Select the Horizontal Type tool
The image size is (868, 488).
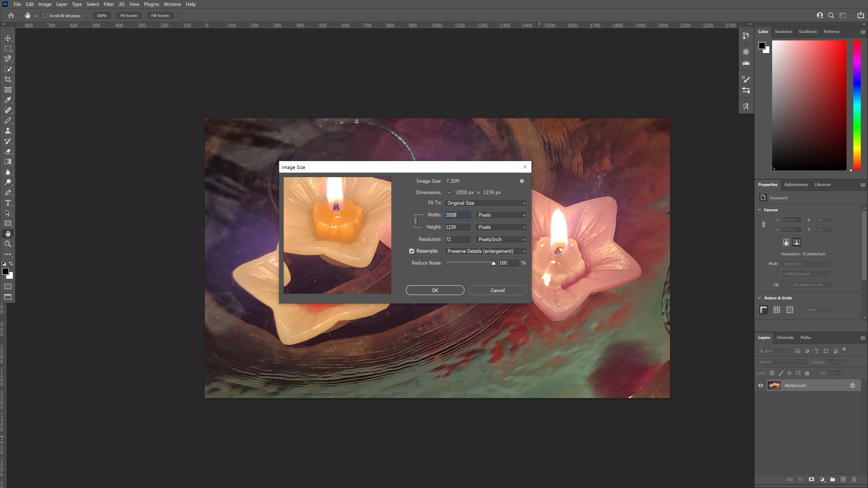8,203
